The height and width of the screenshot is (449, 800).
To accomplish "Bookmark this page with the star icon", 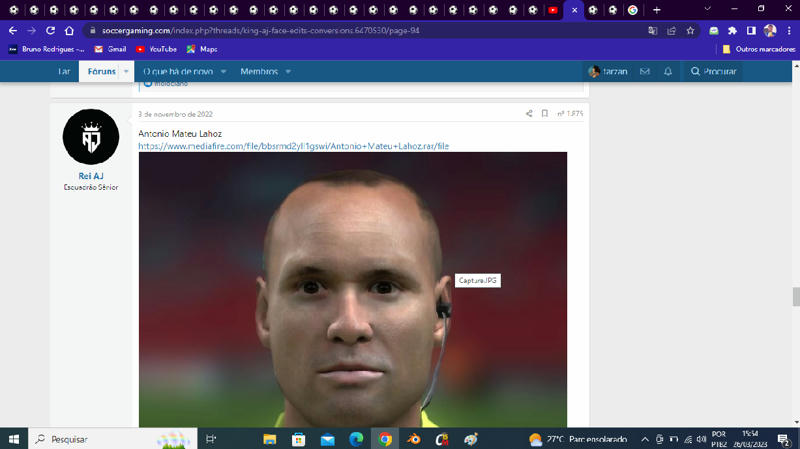I will click(690, 31).
